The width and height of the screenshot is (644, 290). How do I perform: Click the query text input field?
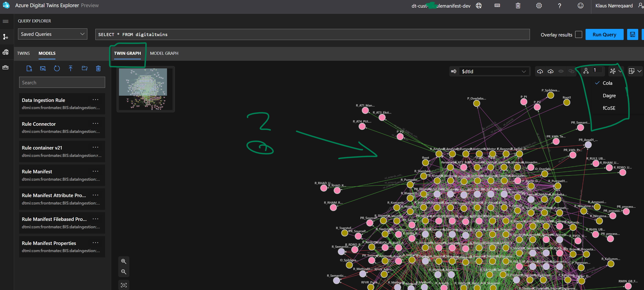point(312,34)
